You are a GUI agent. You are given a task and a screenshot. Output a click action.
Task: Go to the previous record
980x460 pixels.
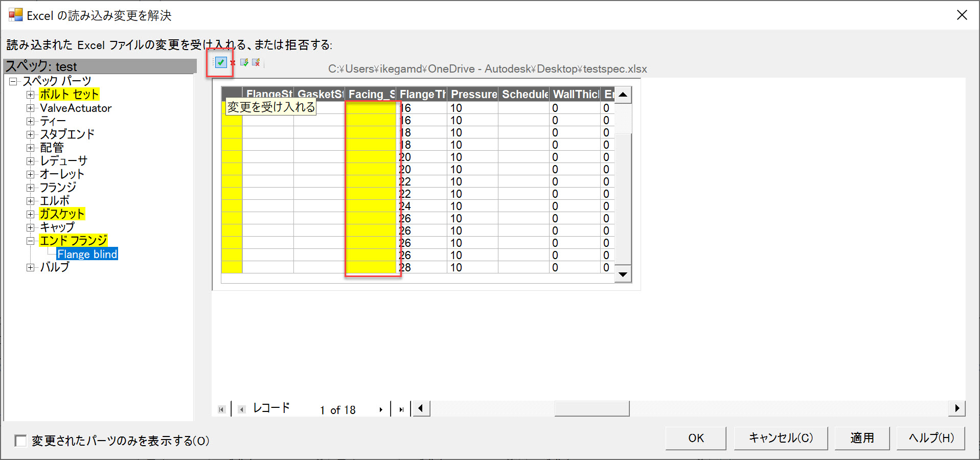pos(241,409)
